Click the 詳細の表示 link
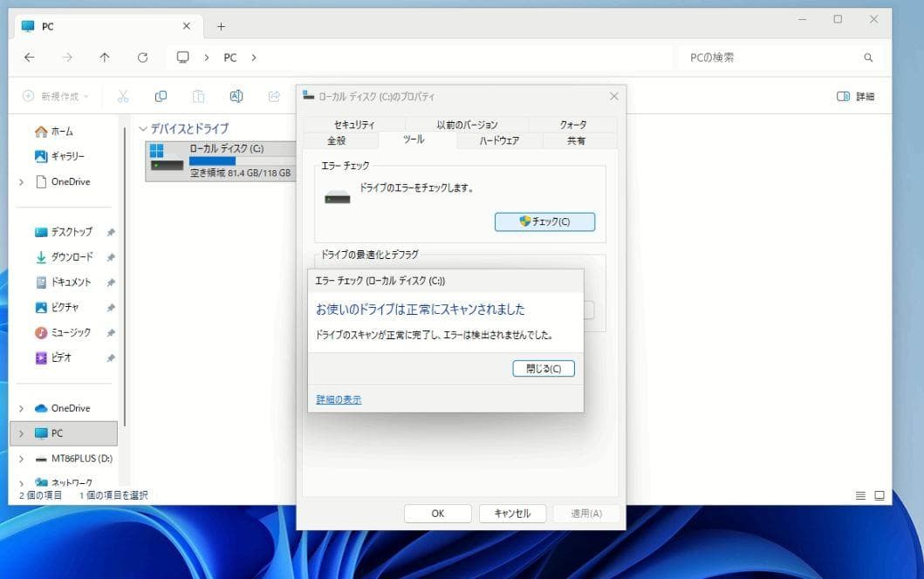The image size is (924, 579). tap(339, 399)
